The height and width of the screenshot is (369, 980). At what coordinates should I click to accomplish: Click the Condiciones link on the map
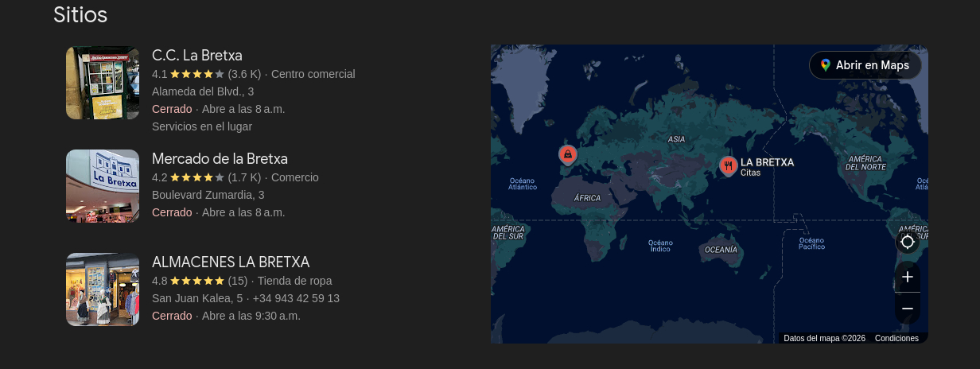pos(896,339)
